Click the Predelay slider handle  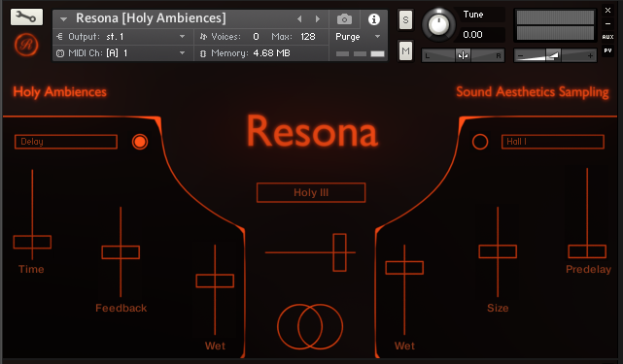(587, 251)
